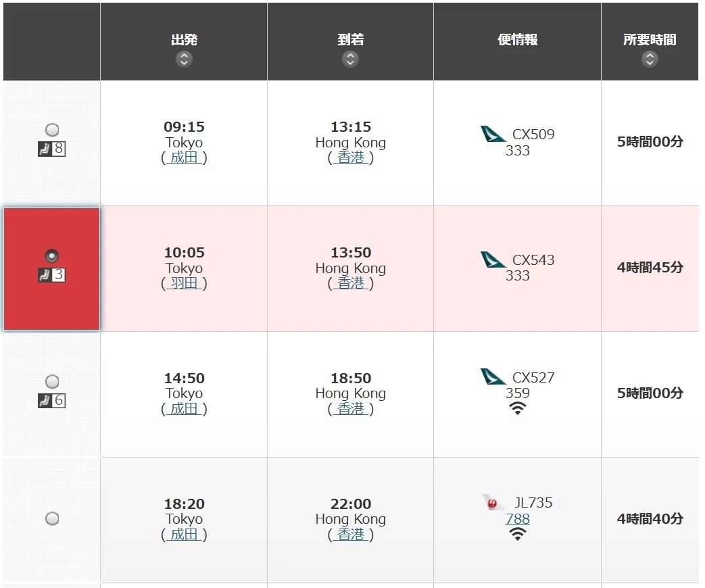Sort flights by arrival time arrows
705x588 pixels.
(x=350, y=59)
